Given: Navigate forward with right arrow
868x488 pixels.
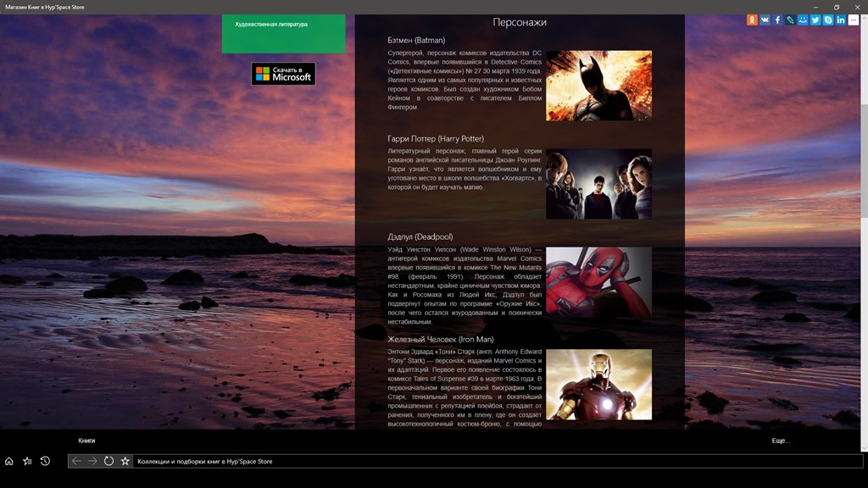Looking at the screenshot, I should 92,461.
